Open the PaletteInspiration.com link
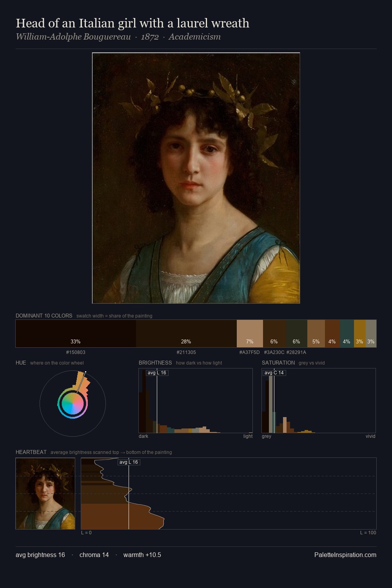This screenshot has height=588, width=392. 345,555
